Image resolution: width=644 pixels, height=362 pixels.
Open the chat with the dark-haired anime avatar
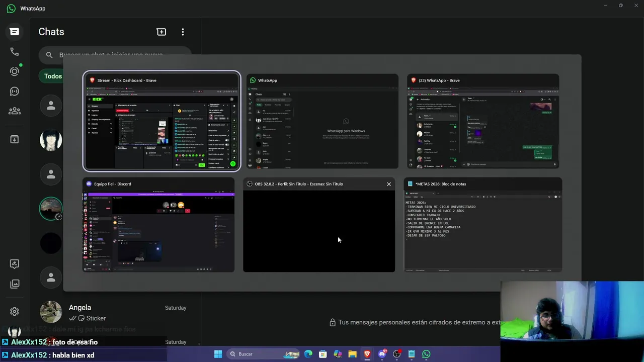[x=51, y=140]
